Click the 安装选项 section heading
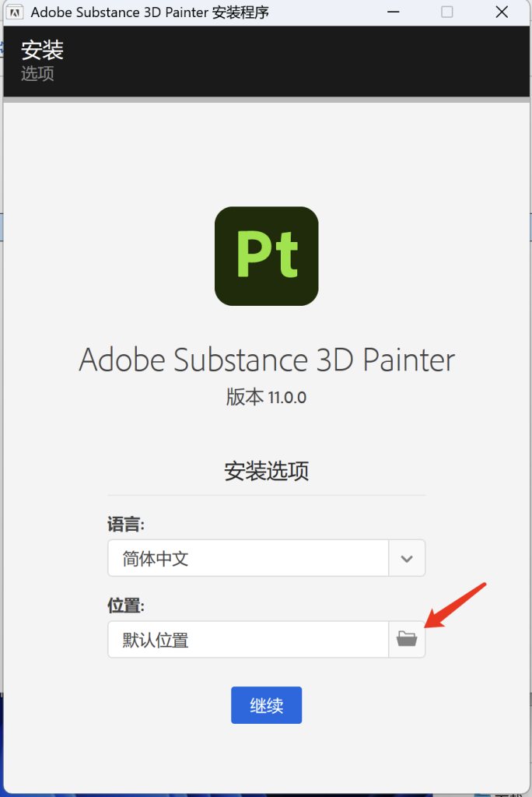This screenshot has height=797, width=532. pos(266,471)
